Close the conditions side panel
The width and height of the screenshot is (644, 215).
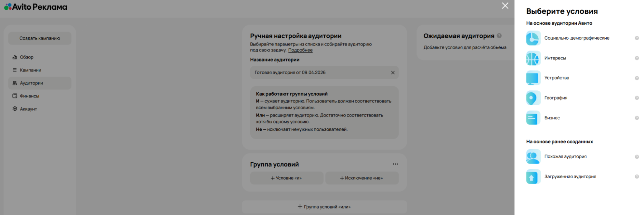pyautogui.click(x=505, y=6)
